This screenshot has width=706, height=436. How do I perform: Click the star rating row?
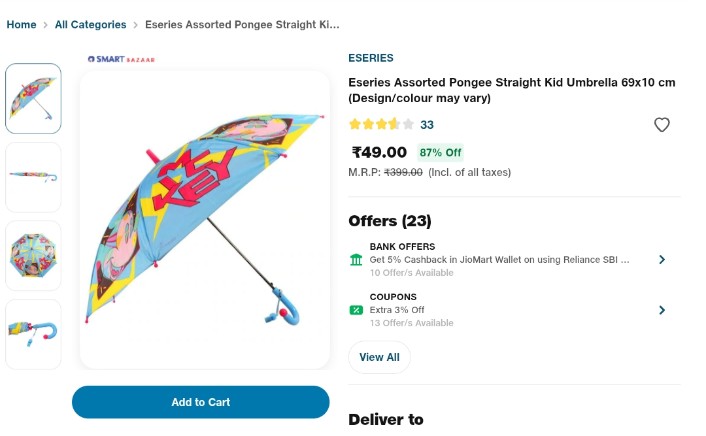[x=381, y=125]
